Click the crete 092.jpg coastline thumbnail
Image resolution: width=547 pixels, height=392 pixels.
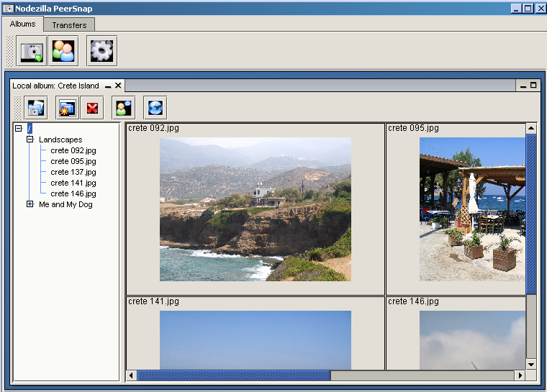255,209
